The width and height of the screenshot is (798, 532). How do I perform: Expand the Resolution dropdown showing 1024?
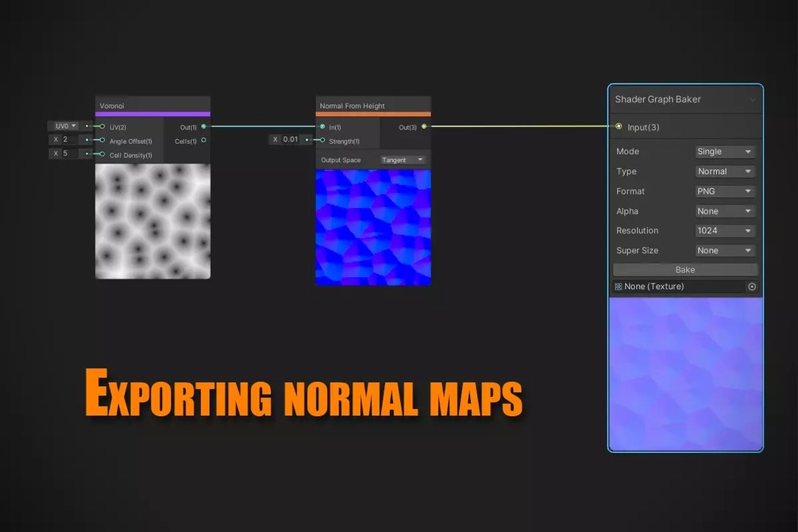point(725,230)
